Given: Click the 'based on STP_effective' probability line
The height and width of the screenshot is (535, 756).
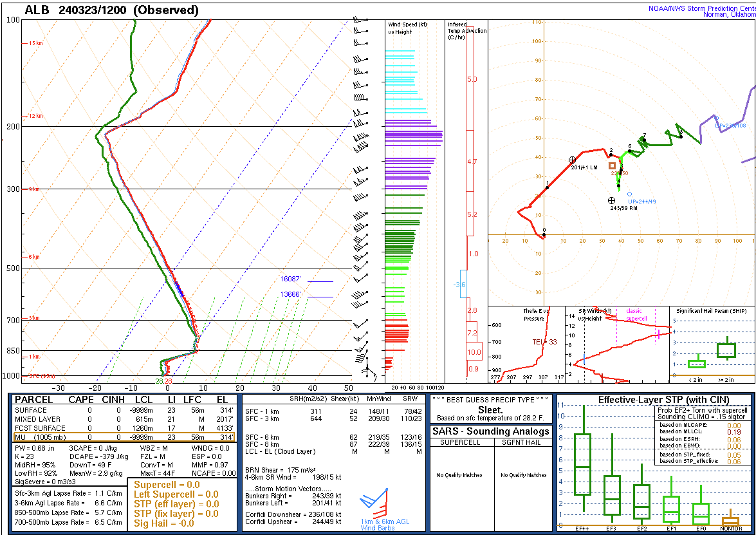Looking at the screenshot, I should [x=700, y=461].
